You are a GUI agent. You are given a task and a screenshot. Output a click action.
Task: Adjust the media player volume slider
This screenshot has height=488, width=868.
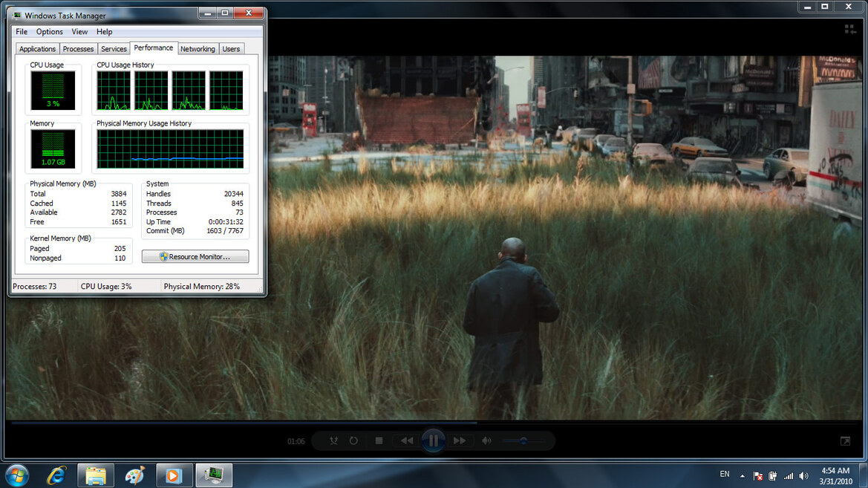point(523,441)
